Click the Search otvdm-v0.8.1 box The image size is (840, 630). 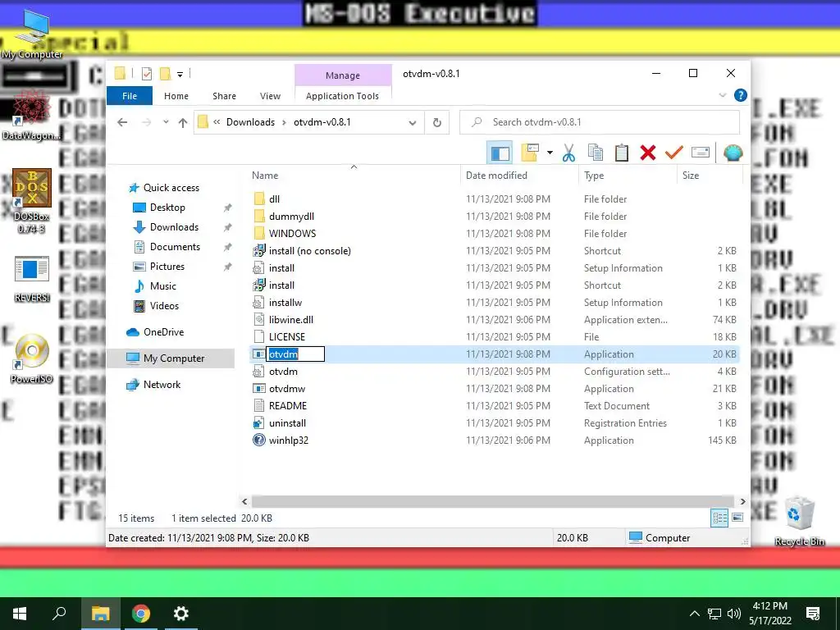(600, 122)
